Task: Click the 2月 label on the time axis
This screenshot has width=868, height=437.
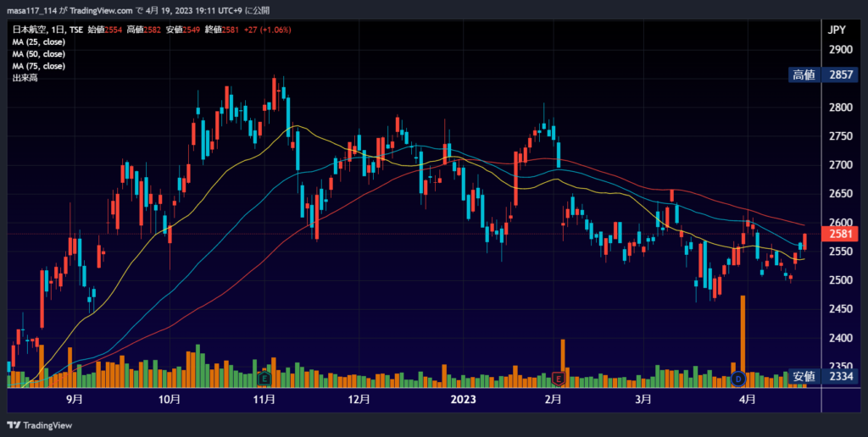Action: tap(553, 400)
